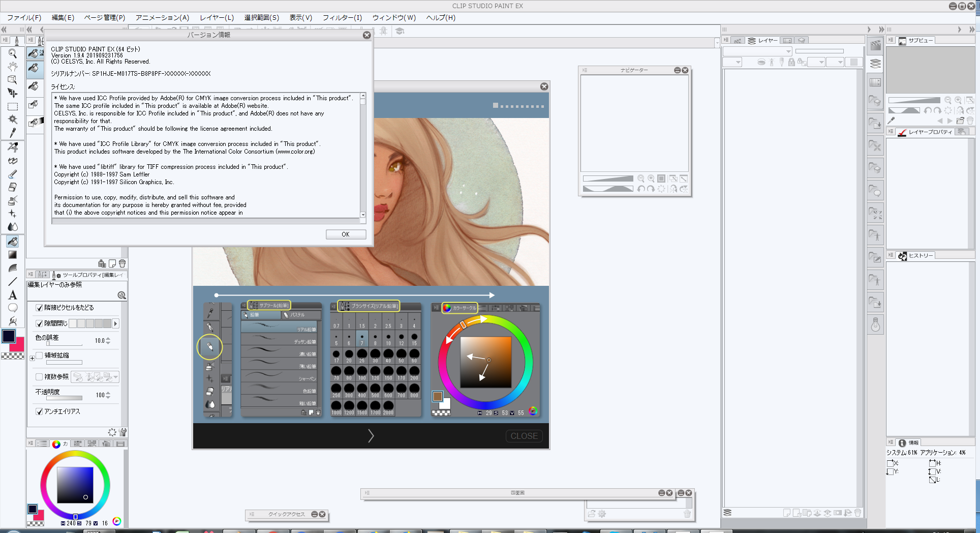Select the Move layer tool
The height and width of the screenshot is (533, 980).
click(x=13, y=93)
